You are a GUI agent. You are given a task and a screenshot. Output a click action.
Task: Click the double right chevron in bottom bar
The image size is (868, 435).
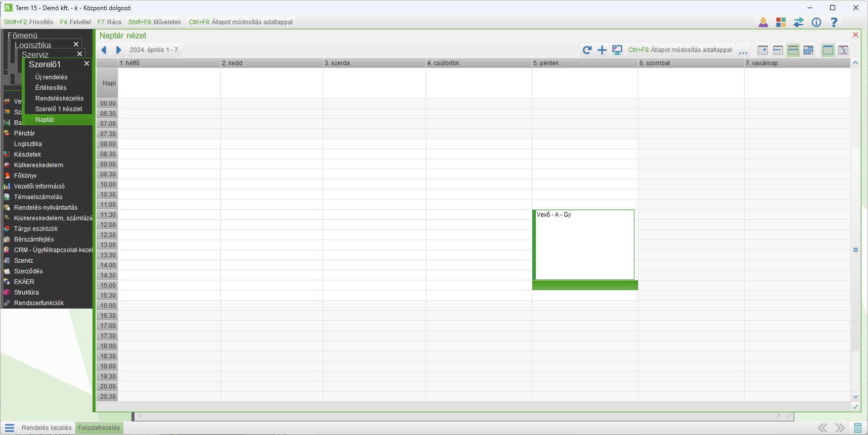coord(840,428)
